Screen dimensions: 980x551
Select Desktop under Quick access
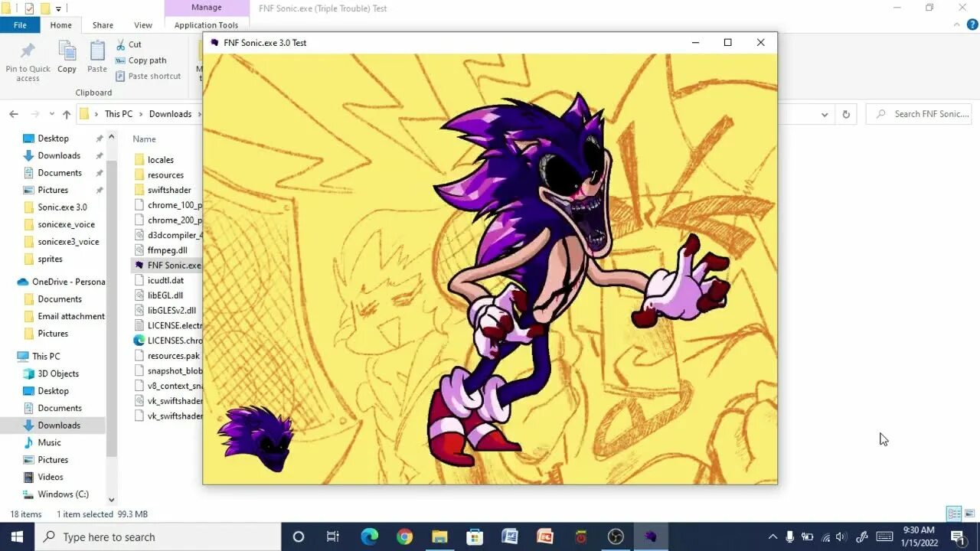[x=53, y=139]
